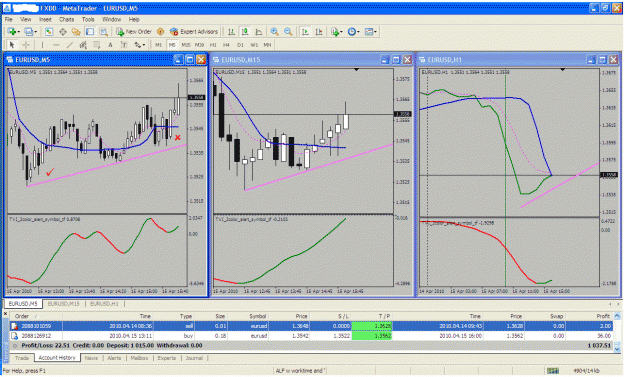This screenshot has width=625, height=377.
Task: Select the Crosshair tool
Action: click(x=26, y=45)
